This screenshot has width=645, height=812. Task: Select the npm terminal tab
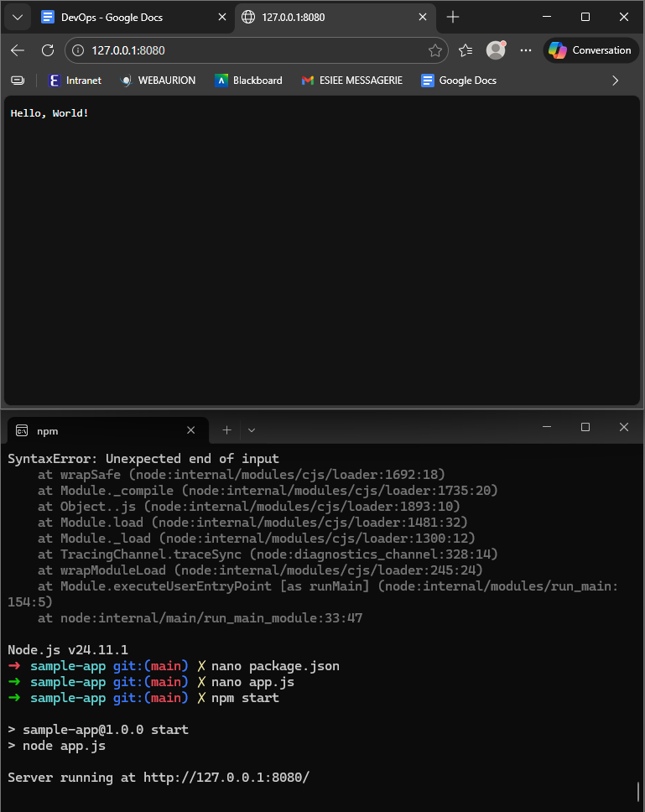click(x=107, y=431)
